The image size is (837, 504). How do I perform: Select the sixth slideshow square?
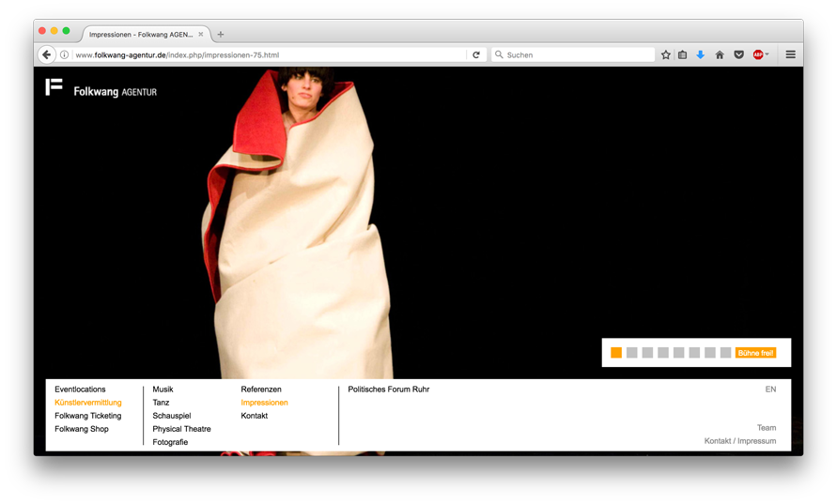coord(694,353)
